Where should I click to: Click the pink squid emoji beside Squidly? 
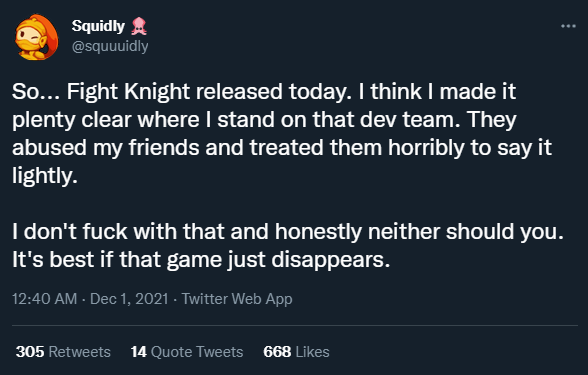[139, 26]
